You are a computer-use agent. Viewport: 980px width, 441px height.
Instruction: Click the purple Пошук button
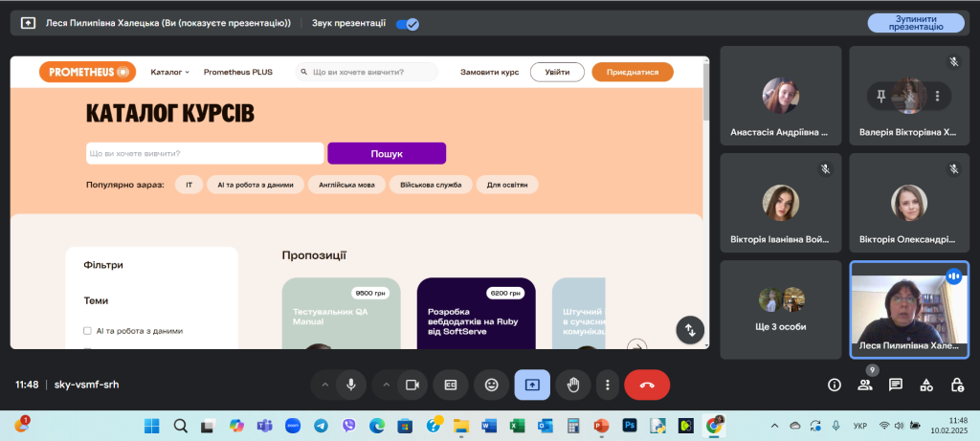(387, 153)
